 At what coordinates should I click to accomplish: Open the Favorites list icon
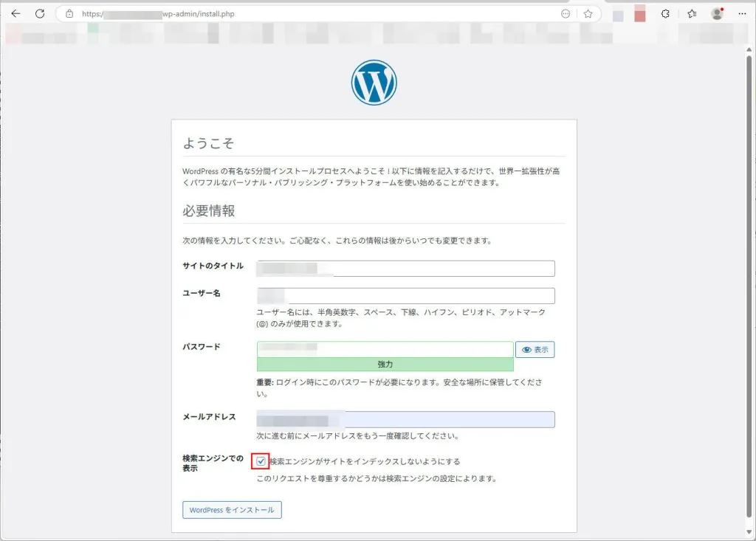(x=692, y=13)
